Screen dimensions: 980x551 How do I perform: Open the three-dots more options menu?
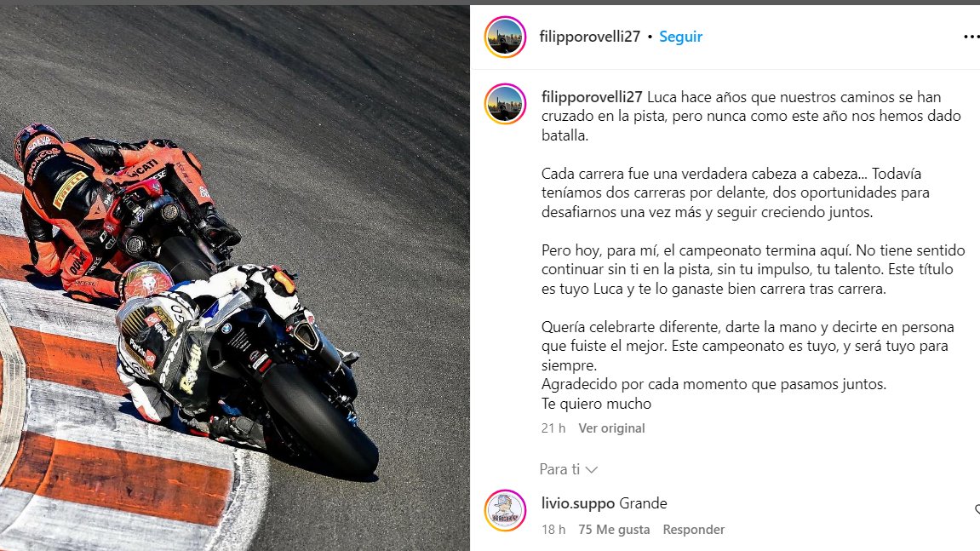(971, 37)
